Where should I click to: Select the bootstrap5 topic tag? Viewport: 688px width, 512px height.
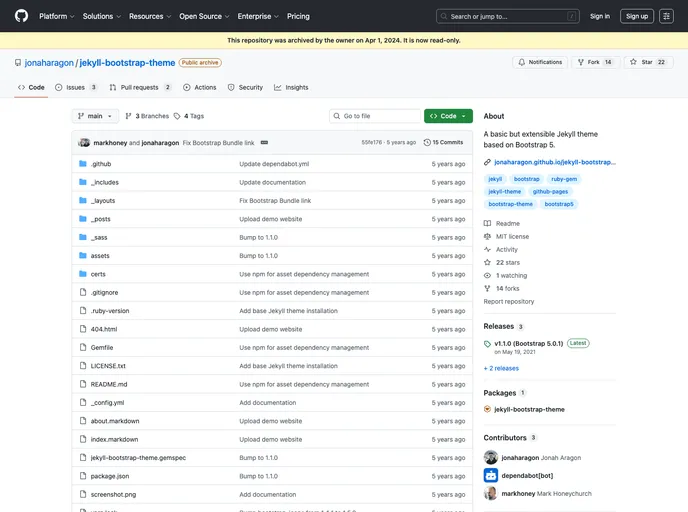pos(559,204)
